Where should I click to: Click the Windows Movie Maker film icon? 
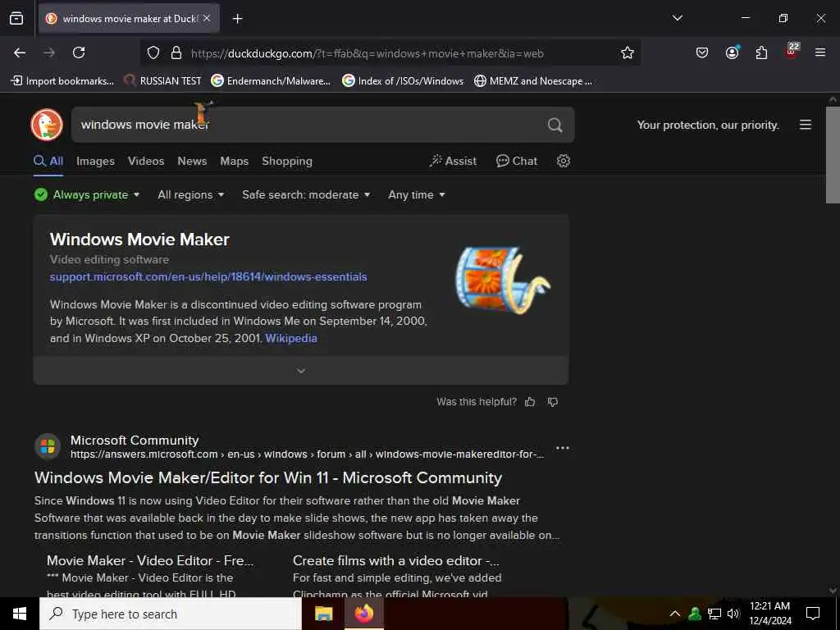point(501,280)
